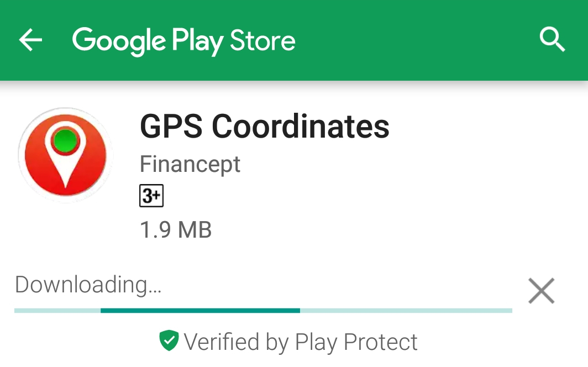Open the Financept developer page
588x367 pixels.
(190, 164)
